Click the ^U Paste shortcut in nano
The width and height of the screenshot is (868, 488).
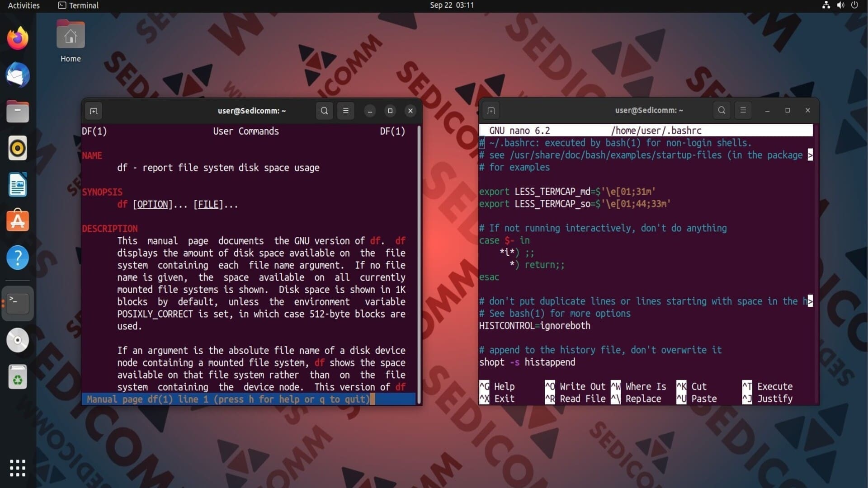point(697,399)
